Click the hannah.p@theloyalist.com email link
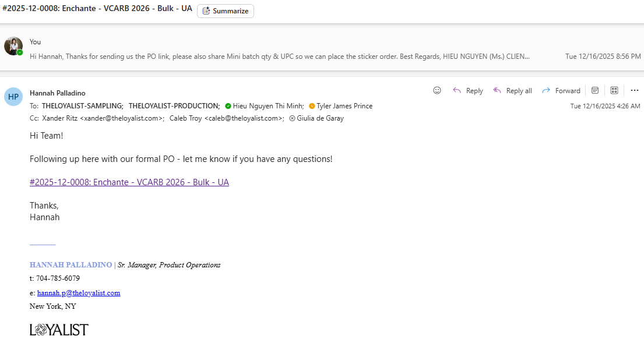Viewport: 644px width, 346px height. point(79,293)
